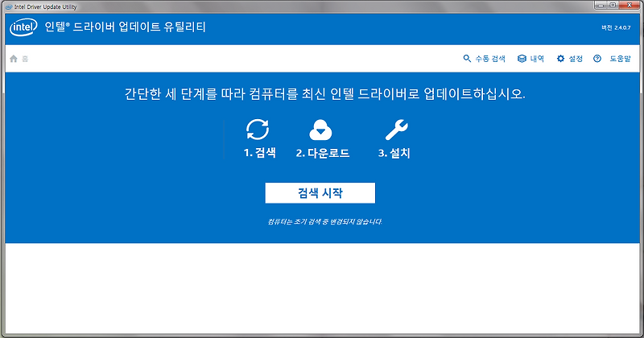Click the window title bar app icon
Viewport: 644px width, 338px height.
point(9,6)
